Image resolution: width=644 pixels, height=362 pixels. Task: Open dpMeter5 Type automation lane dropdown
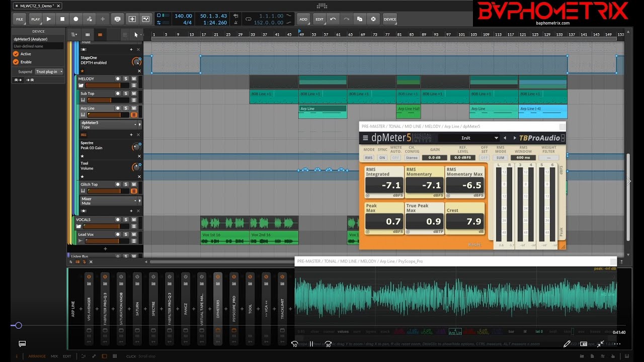click(135, 124)
